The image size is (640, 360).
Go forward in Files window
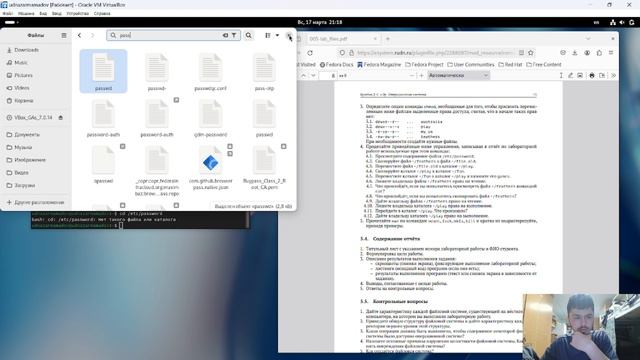pos(92,36)
